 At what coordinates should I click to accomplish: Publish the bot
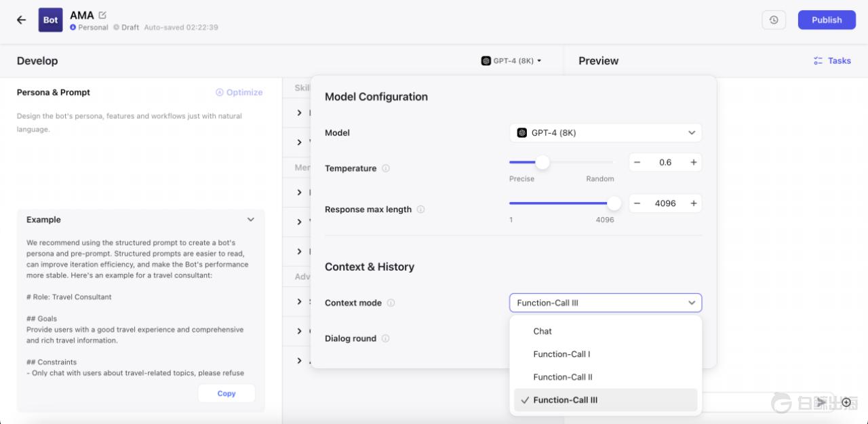[x=826, y=20]
